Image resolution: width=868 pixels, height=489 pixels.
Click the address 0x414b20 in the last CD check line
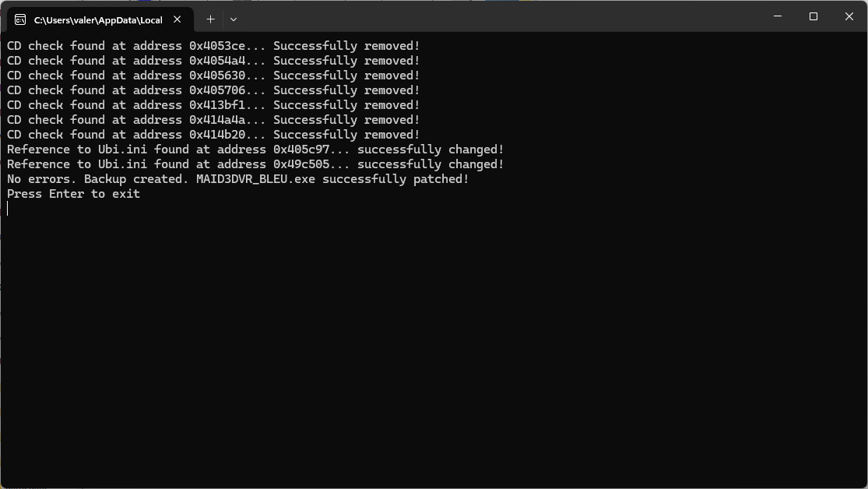[217, 135]
